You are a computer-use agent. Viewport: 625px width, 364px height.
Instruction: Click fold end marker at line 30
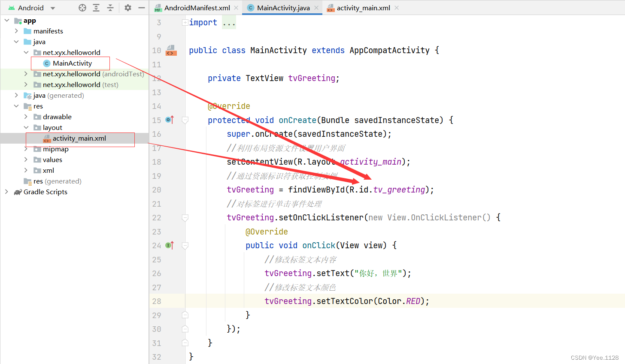click(x=185, y=329)
